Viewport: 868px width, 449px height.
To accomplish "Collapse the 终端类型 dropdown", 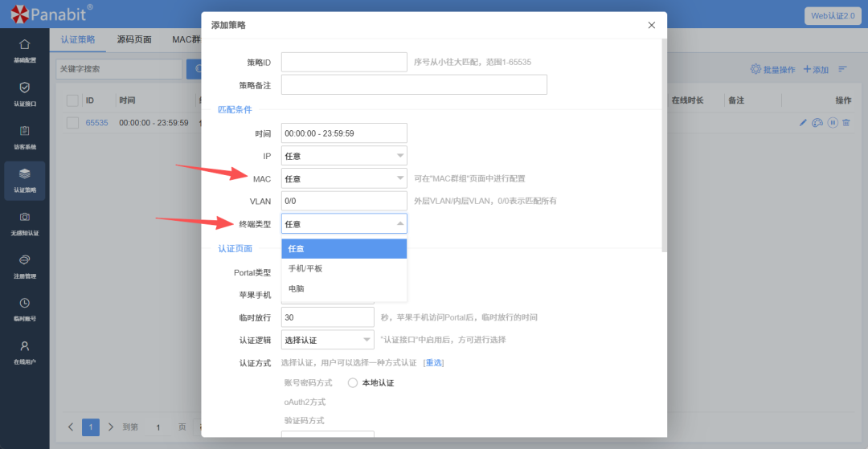I will 344,223.
